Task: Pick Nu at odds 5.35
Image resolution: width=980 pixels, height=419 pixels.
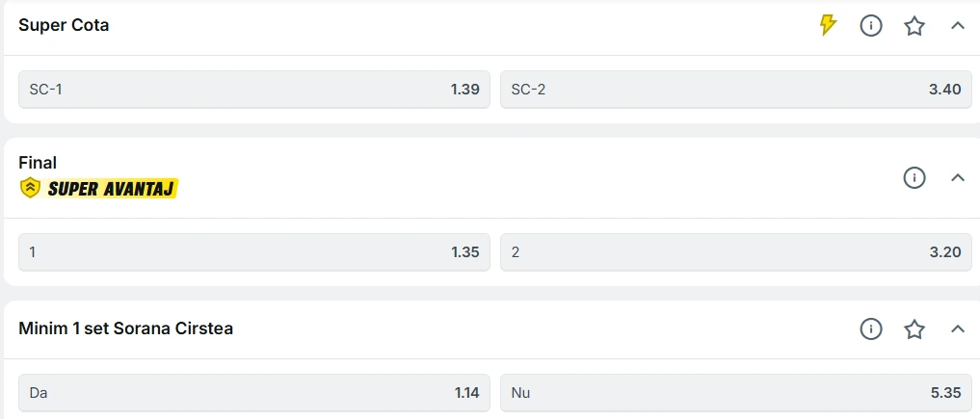Action: point(736,393)
